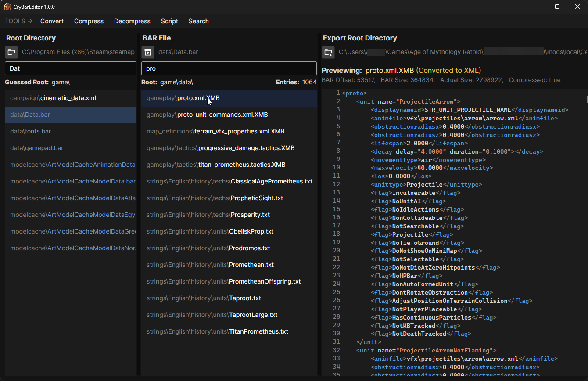
Task: Open the Decompress menu
Action: [132, 21]
